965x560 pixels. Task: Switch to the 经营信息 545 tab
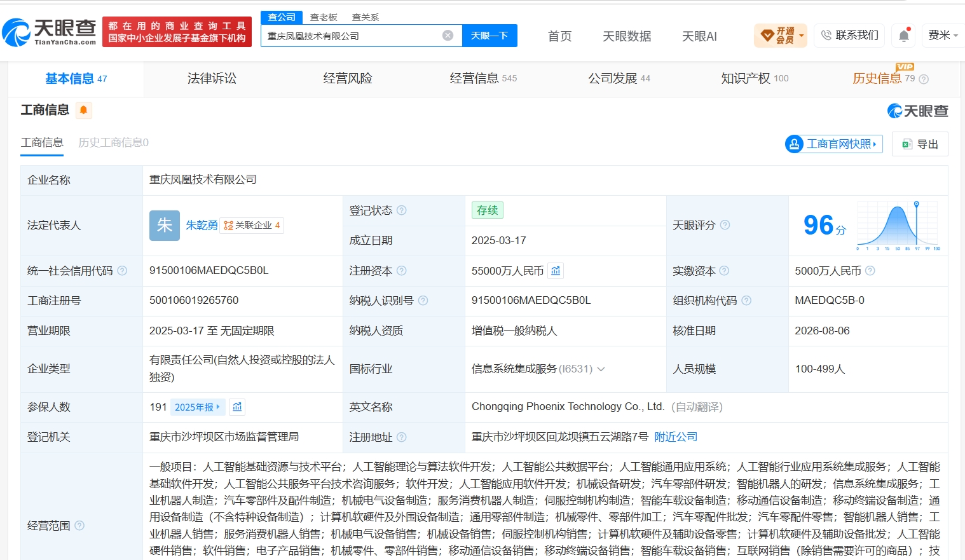point(483,79)
